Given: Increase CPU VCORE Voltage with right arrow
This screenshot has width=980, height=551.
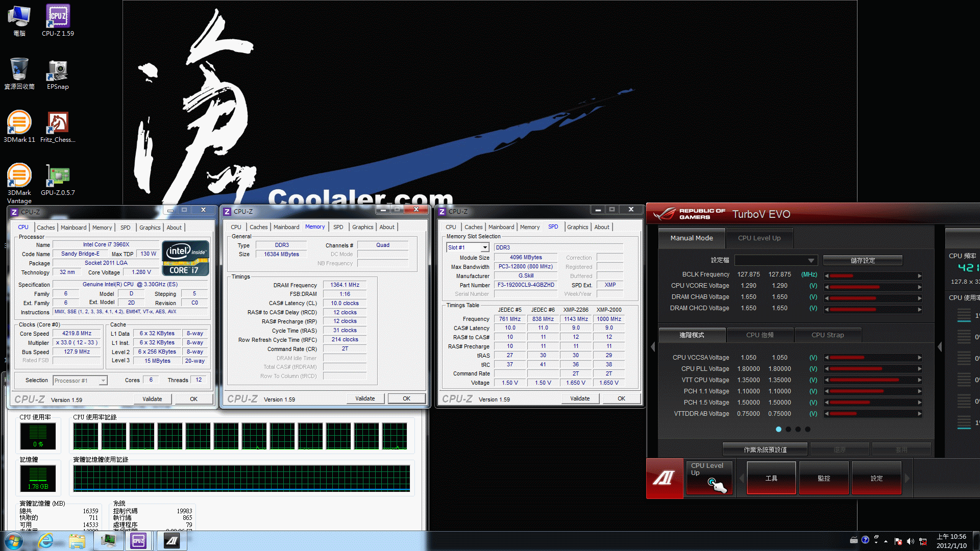Looking at the screenshot, I should click(920, 287).
